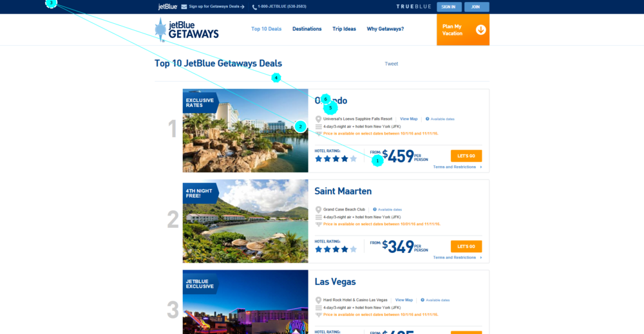The width and height of the screenshot is (644, 334).
Task: Go to the Destinations menu
Action: (307, 29)
